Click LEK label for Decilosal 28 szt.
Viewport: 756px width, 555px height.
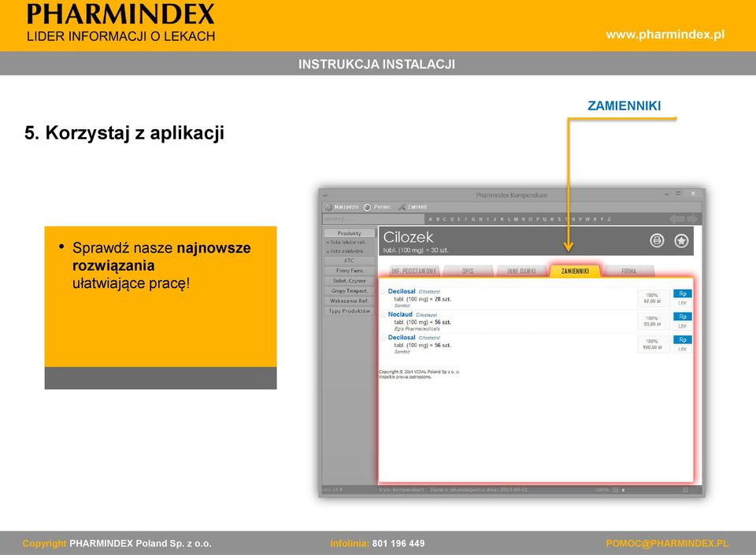tap(683, 303)
